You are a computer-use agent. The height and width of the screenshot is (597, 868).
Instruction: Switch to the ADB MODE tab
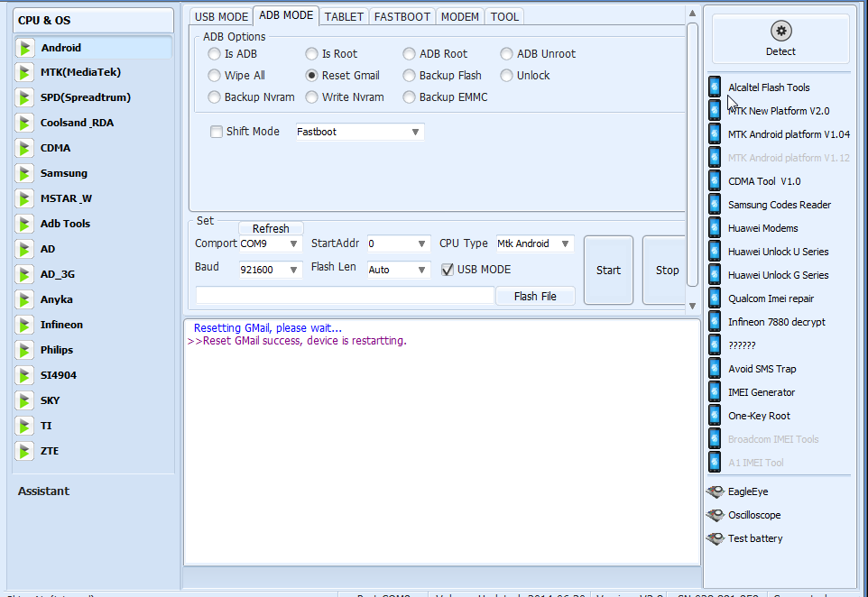click(286, 15)
